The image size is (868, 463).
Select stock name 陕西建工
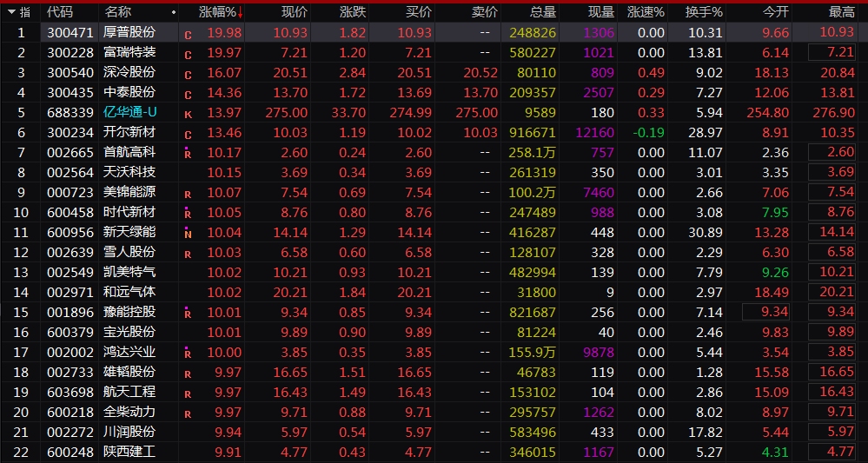click(x=129, y=452)
